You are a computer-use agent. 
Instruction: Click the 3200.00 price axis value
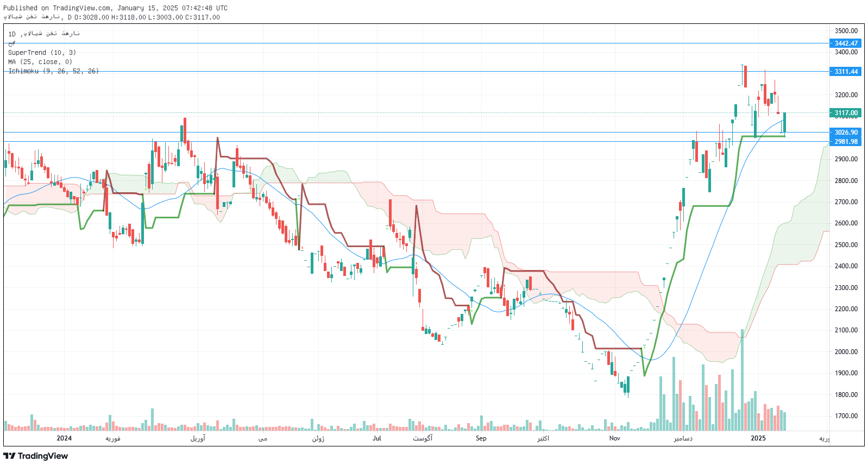click(846, 95)
